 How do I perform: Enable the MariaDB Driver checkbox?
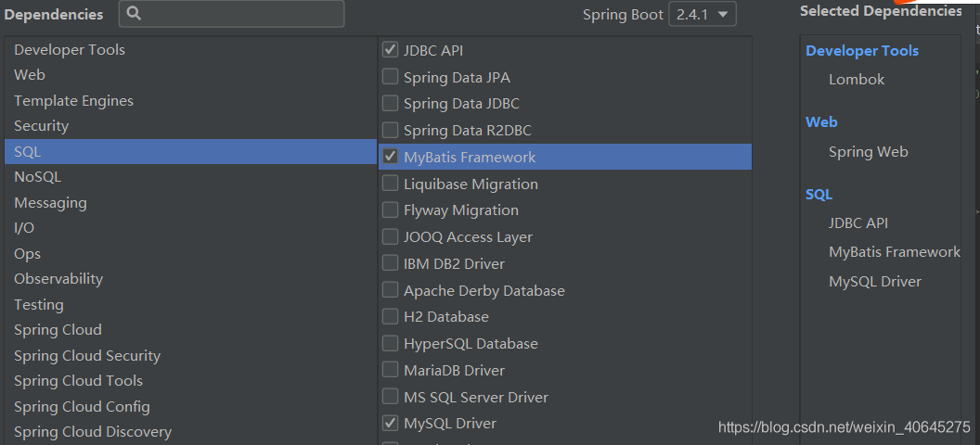coord(390,370)
